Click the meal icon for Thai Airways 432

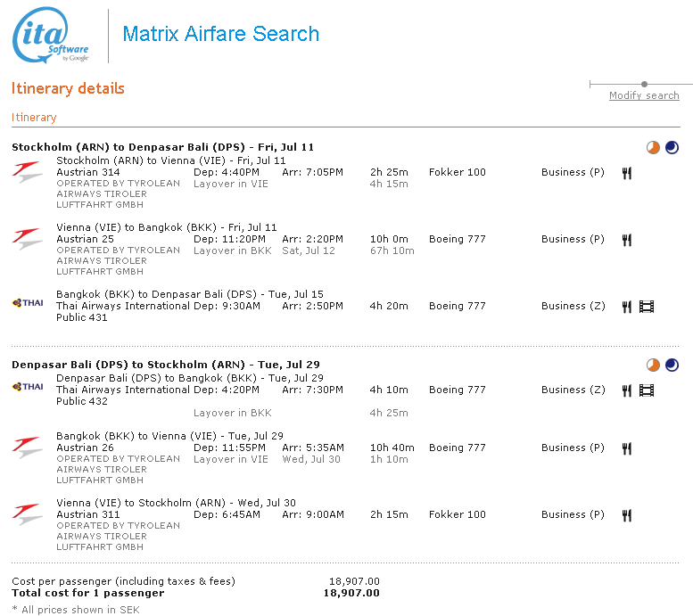[627, 390]
